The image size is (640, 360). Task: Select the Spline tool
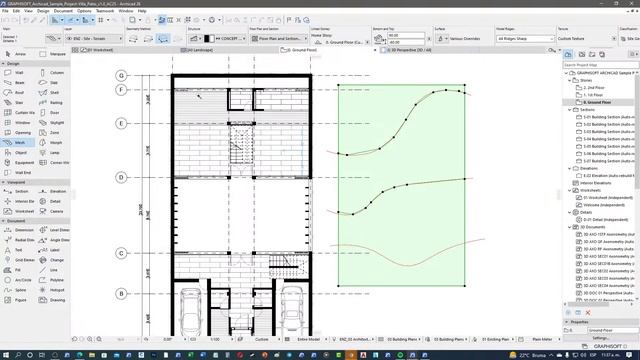pyautogui.click(x=16, y=290)
